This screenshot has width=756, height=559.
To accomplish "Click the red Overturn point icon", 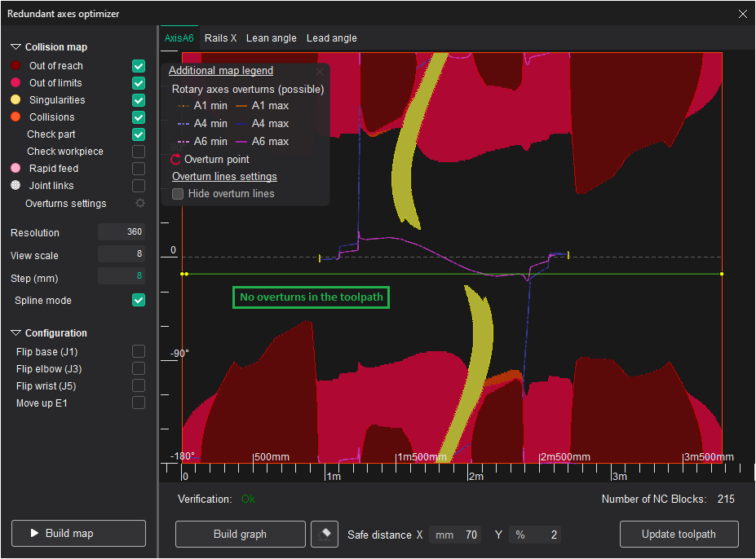I will [x=176, y=160].
